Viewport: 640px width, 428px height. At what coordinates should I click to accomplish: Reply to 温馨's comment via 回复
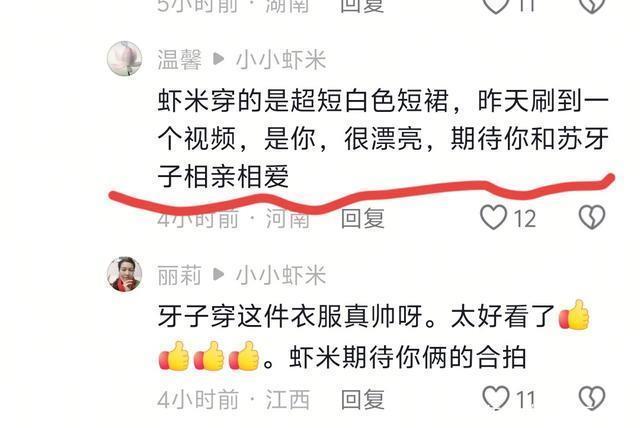click(x=362, y=218)
